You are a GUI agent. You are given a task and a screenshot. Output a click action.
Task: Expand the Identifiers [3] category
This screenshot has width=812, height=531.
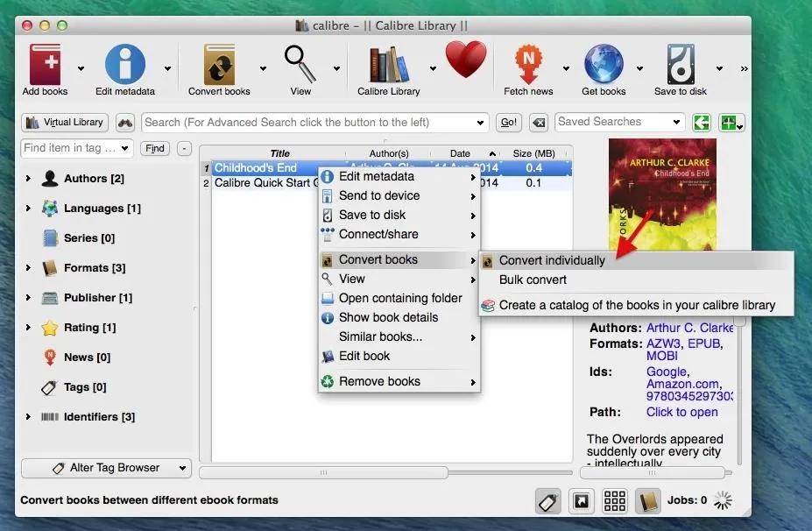[28, 417]
